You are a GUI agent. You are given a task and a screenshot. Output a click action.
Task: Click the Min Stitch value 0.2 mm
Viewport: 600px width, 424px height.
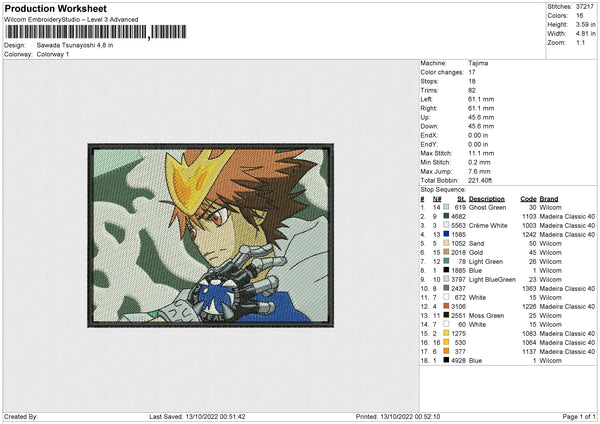click(479, 162)
